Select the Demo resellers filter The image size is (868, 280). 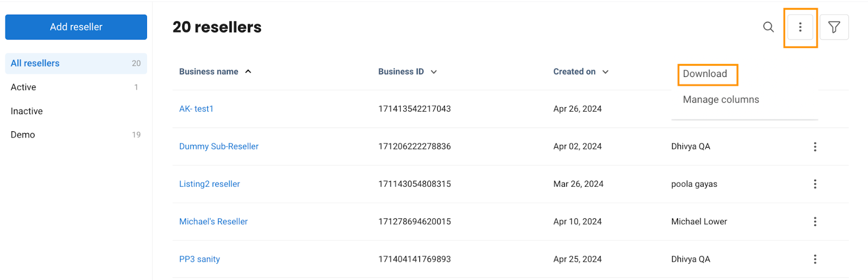click(x=76, y=135)
